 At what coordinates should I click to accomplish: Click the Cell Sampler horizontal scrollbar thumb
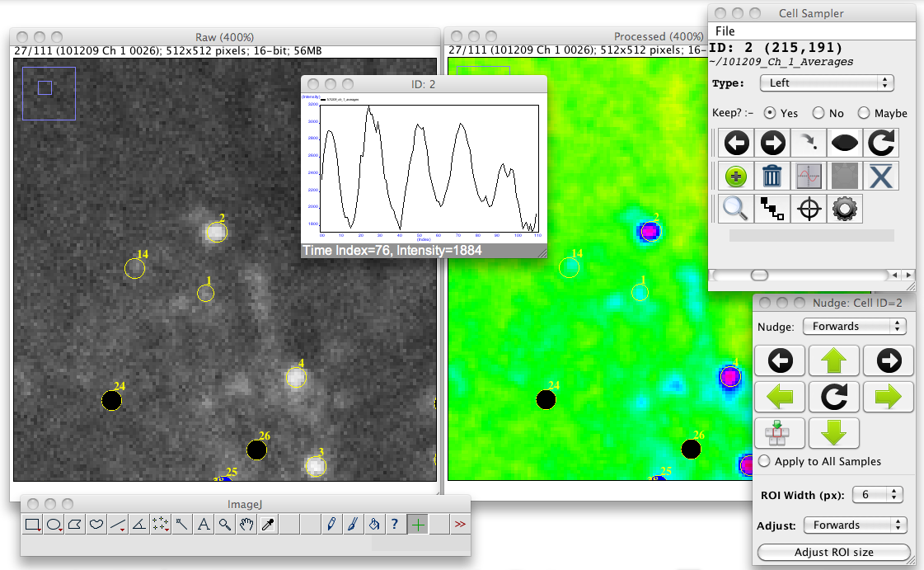tap(759, 275)
